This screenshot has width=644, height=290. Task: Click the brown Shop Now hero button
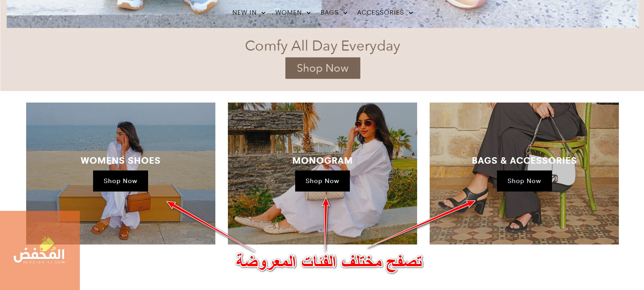323,68
